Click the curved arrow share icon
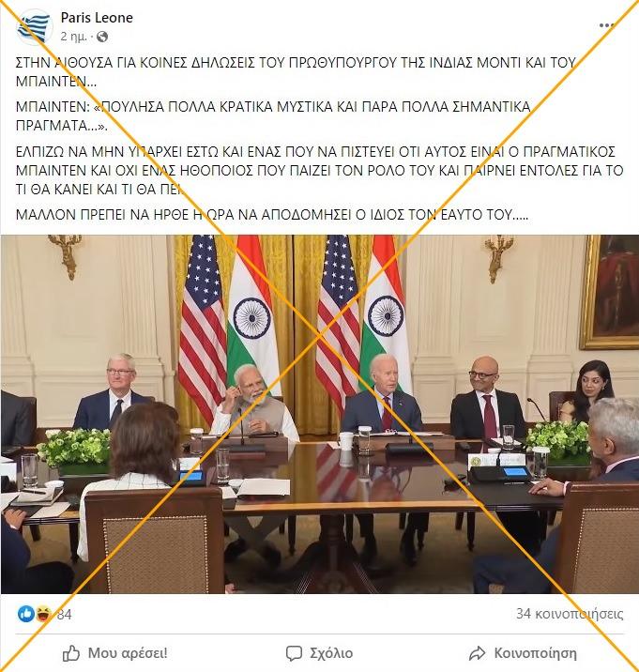Image resolution: width=639 pixels, height=672 pixels. [477, 653]
